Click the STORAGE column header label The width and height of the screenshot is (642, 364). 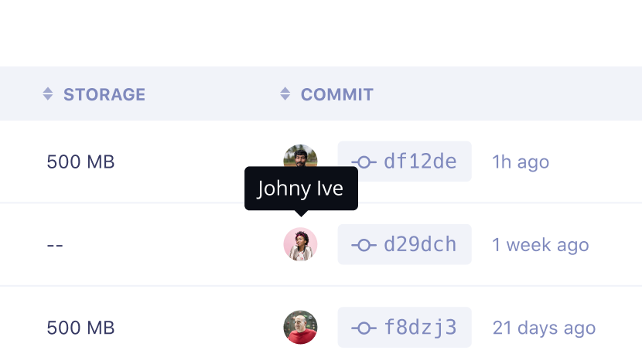pos(104,94)
